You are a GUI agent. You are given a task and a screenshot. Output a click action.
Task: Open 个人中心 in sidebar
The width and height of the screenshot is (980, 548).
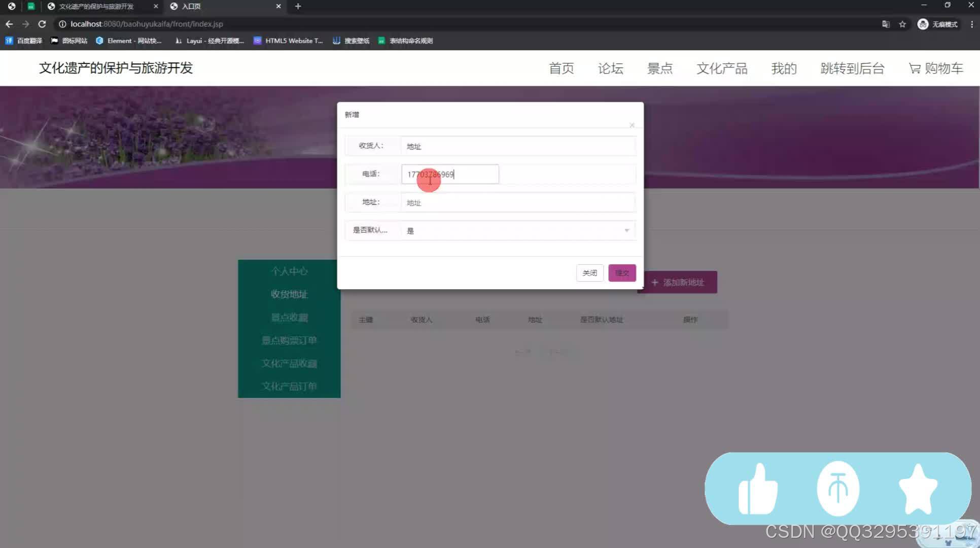[289, 271]
